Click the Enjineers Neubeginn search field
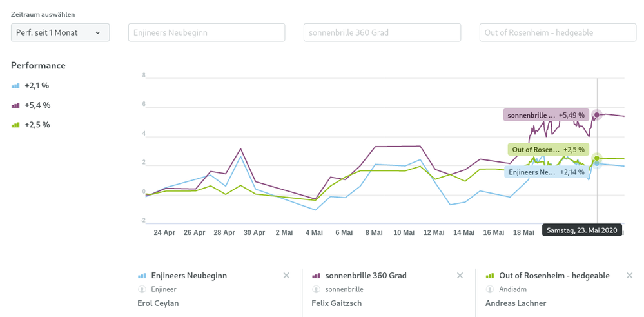This screenshot has width=644, height=317. [x=206, y=32]
